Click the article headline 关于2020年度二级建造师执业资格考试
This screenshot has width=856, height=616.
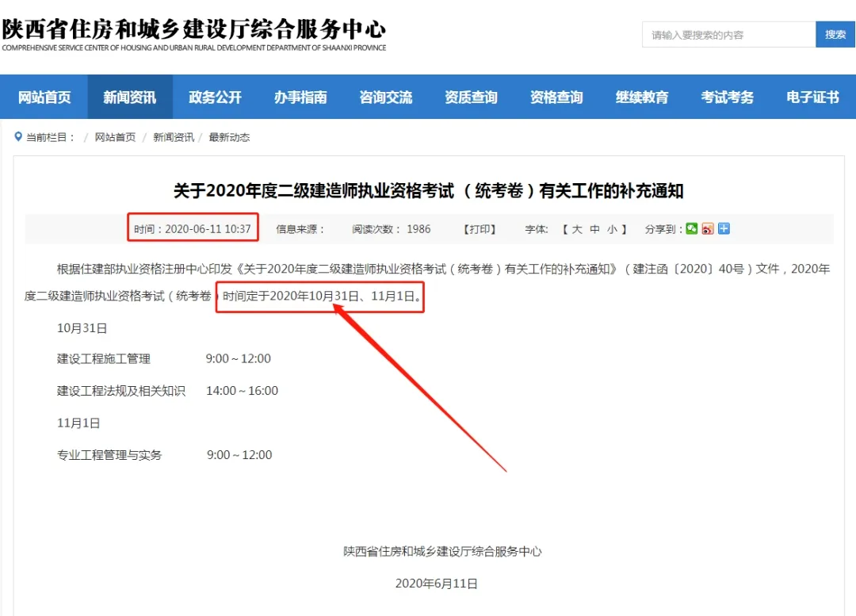coord(429,190)
